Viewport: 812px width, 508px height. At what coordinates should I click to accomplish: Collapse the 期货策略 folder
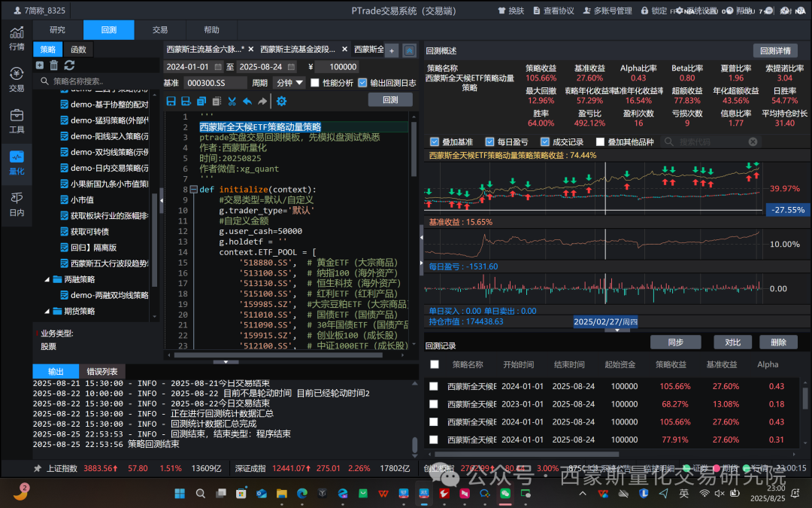click(47, 311)
